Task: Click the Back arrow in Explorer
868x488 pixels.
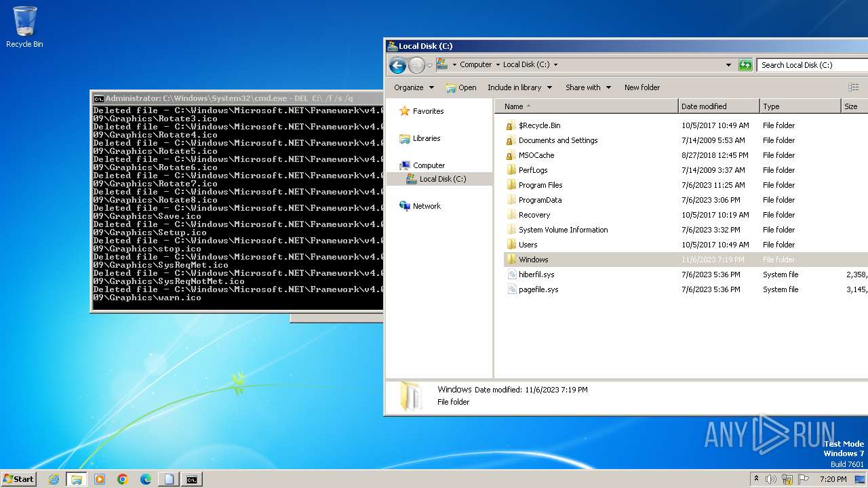Action: (x=398, y=65)
